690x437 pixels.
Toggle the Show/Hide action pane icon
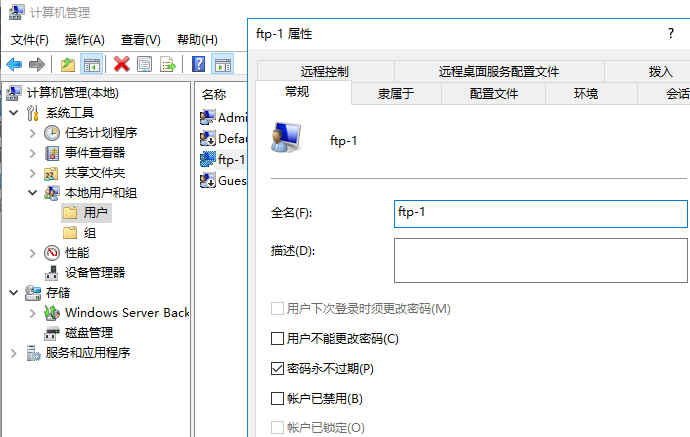pos(223,65)
